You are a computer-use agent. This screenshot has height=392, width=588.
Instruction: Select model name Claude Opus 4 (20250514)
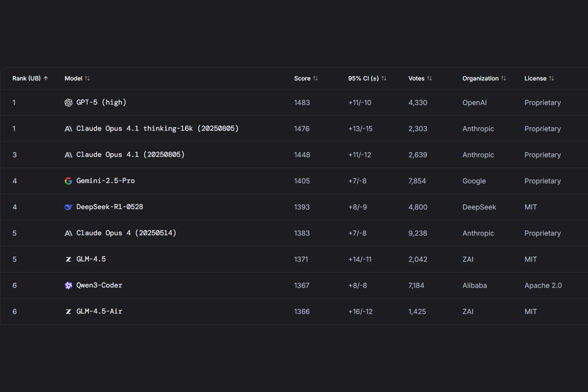(x=126, y=232)
